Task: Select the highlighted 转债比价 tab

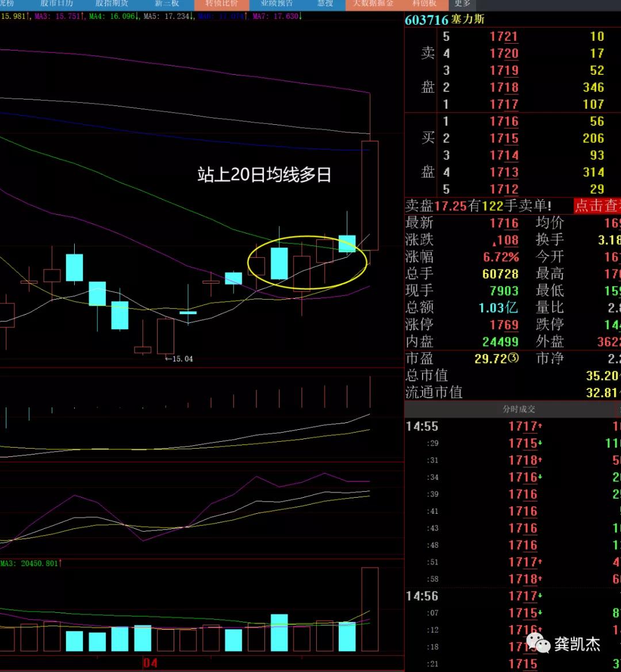Action: (x=221, y=3)
